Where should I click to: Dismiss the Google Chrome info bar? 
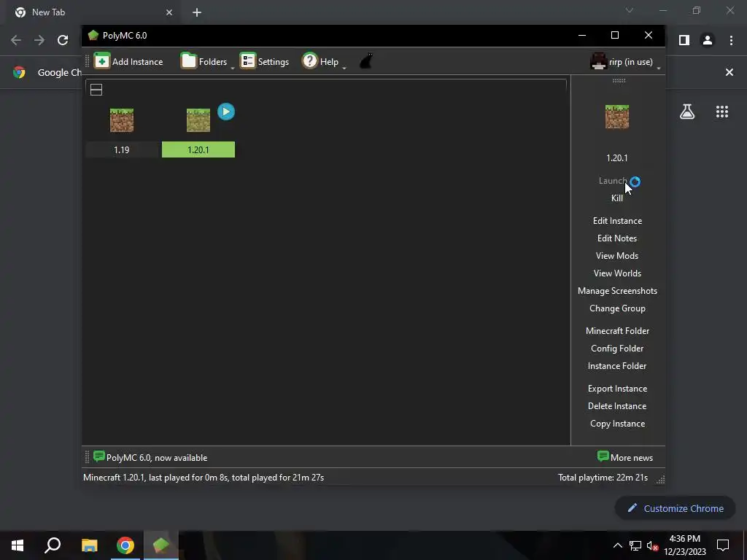(729, 72)
